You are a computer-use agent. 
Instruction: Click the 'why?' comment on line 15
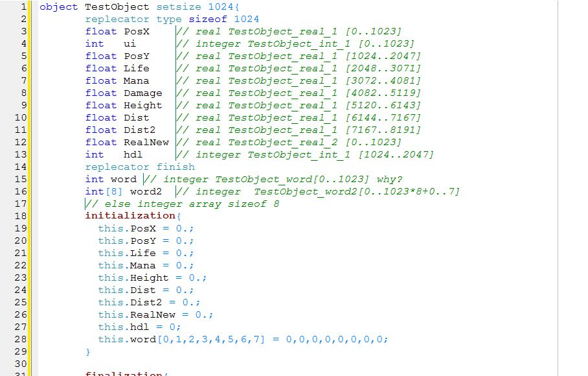click(389, 180)
